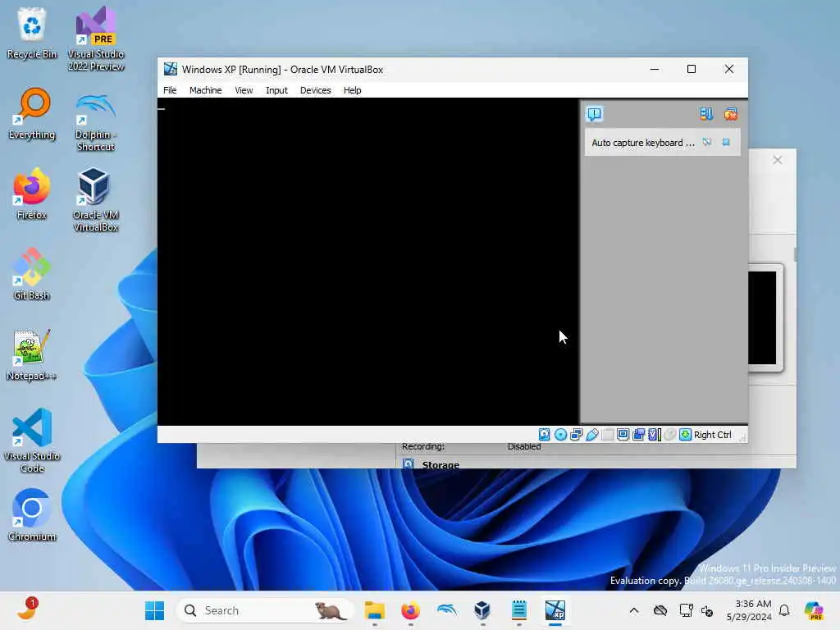Click the Auto capture keyboard notification text
Screen dimensions: 840x630
tap(643, 143)
